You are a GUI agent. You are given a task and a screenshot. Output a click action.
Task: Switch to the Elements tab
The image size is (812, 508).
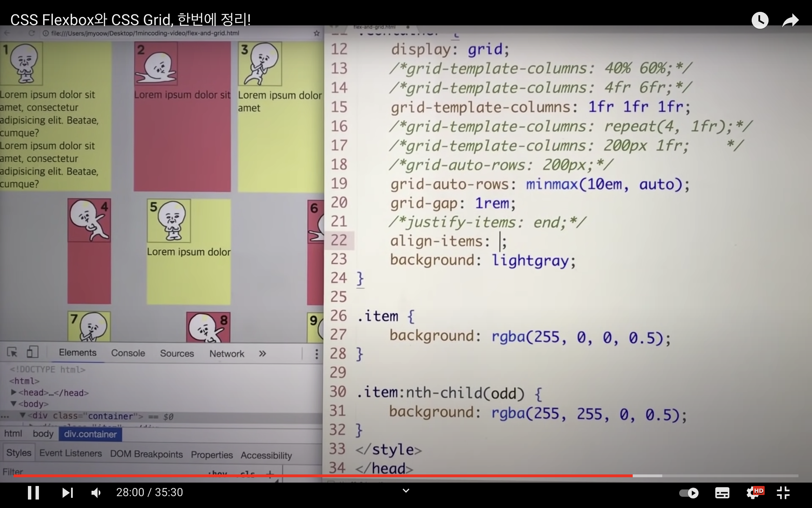[x=78, y=353]
